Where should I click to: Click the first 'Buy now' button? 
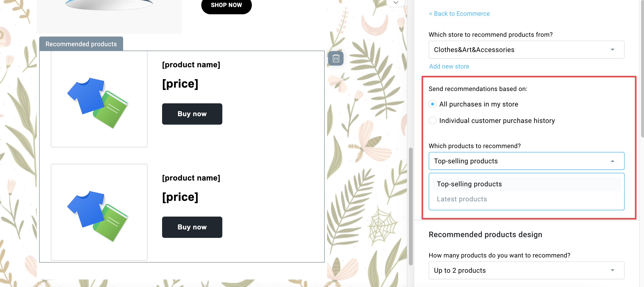tap(192, 113)
